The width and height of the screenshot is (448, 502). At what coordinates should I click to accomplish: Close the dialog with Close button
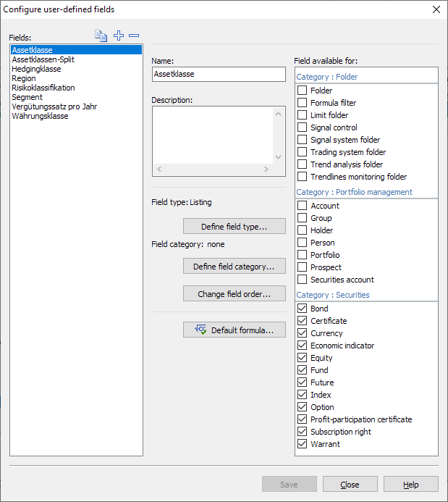coord(350,485)
